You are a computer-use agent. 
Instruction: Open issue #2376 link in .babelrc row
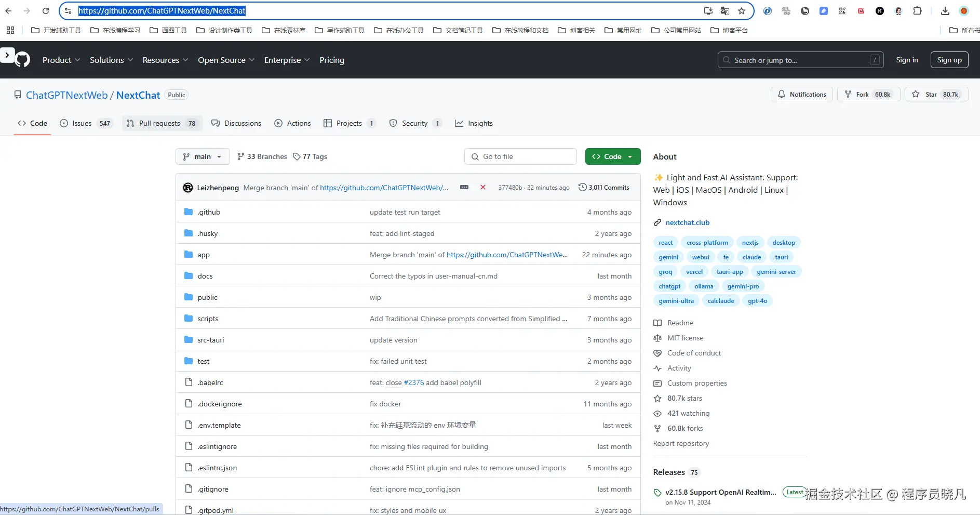(414, 382)
